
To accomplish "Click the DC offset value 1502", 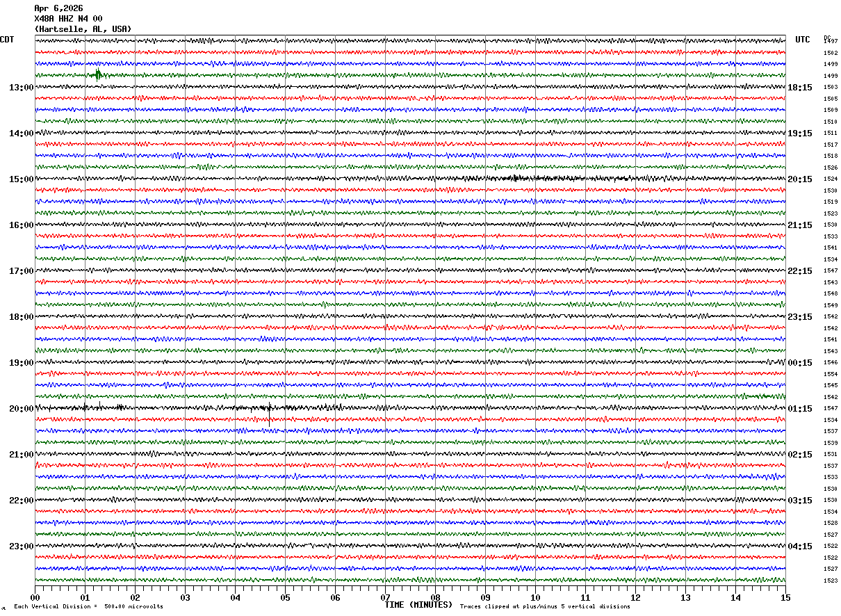I will [x=831, y=53].
